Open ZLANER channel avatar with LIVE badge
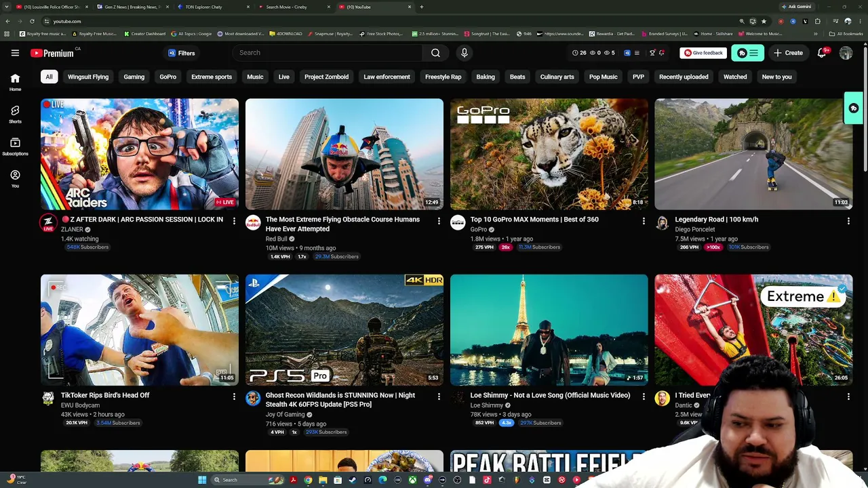The image size is (868, 488). [48, 223]
